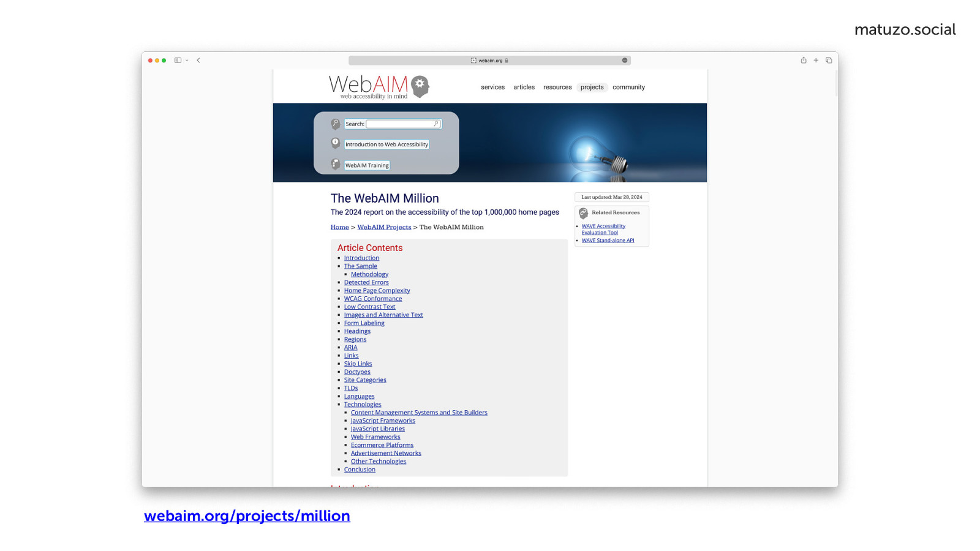Viewport: 980px width, 551px height.
Task: Jump to Site Categories section
Action: click(365, 380)
